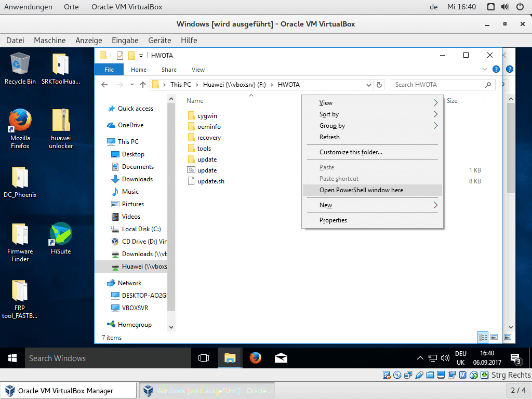The image size is (532, 399).
Task: Open the address bar history dropdown
Action: point(369,85)
